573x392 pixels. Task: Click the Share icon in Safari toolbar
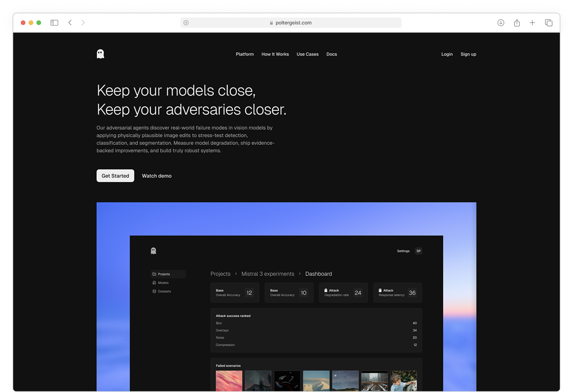[517, 23]
